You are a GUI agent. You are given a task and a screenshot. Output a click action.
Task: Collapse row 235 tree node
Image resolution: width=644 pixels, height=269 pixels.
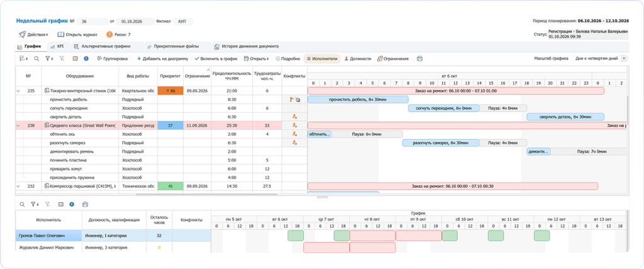18,91
